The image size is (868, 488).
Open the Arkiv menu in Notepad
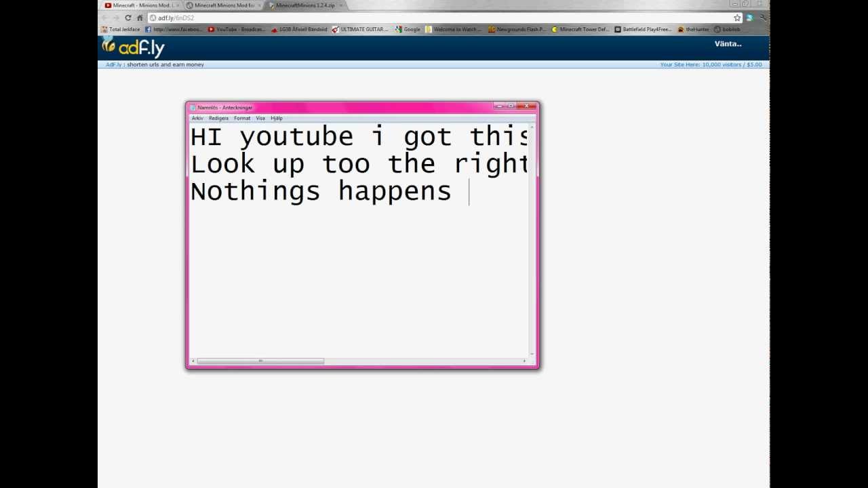(x=197, y=118)
